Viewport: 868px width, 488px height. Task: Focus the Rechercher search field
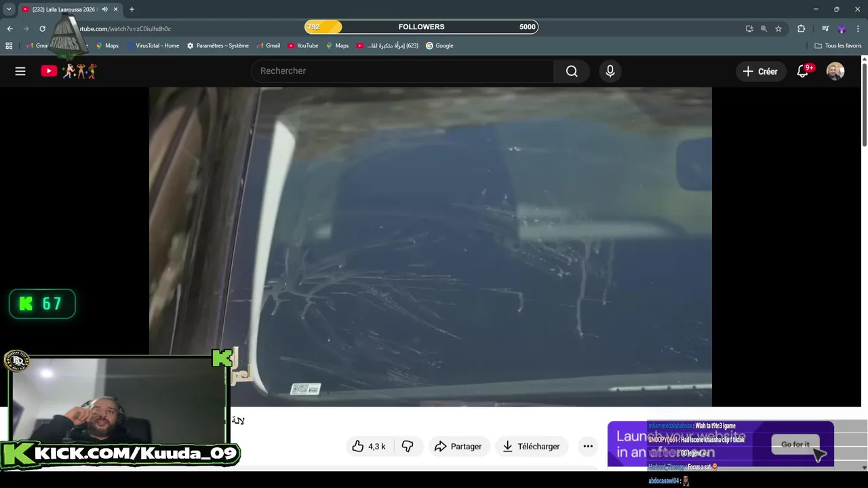(403, 71)
